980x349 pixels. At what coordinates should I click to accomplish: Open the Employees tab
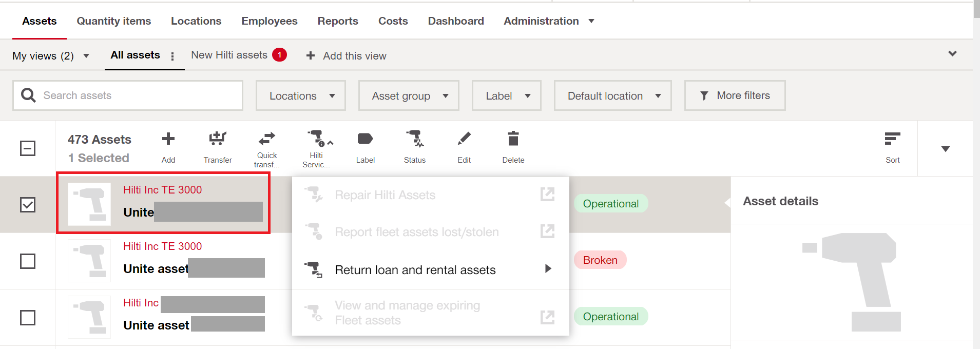pos(270,21)
